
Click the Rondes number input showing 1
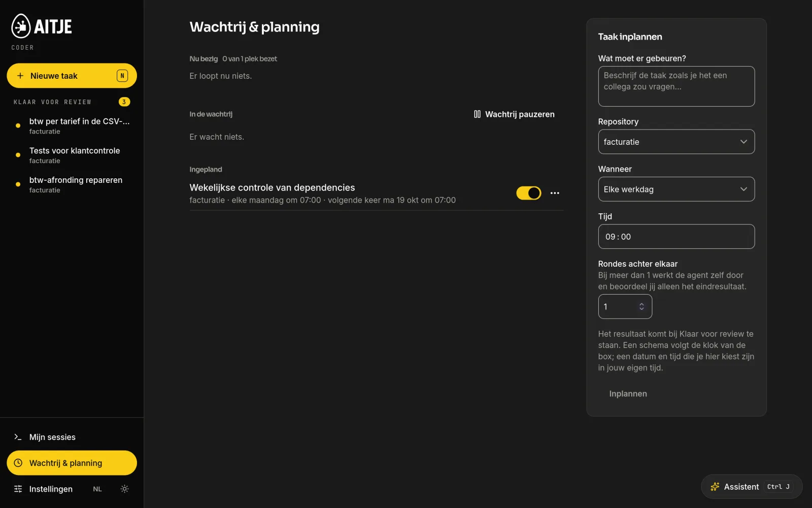(x=625, y=306)
